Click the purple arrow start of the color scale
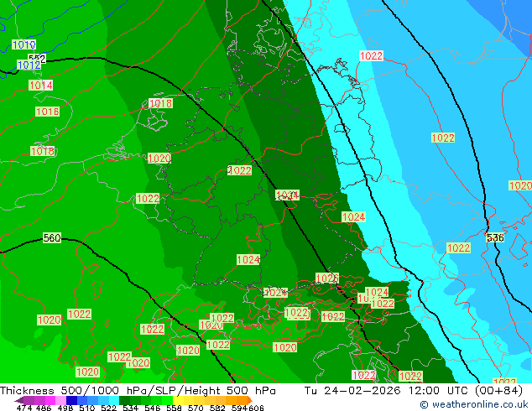Image resolution: width=532 pixels, height=411 pixels. click(19, 400)
